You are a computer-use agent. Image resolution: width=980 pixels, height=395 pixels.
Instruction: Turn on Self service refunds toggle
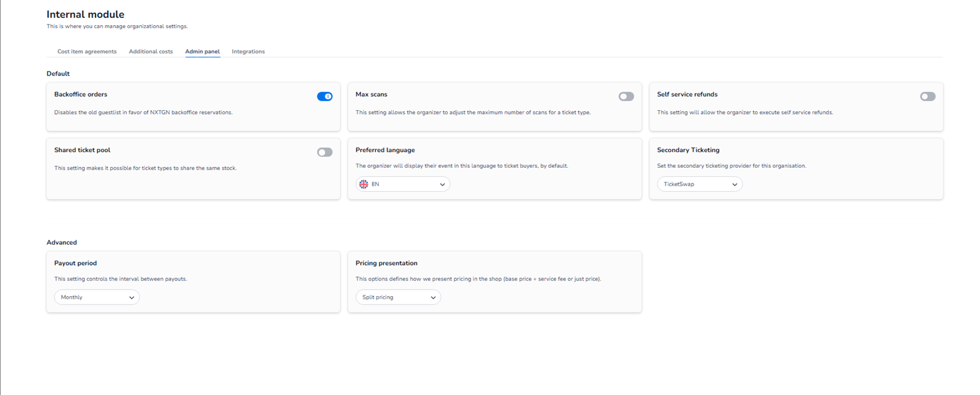tap(927, 97)
